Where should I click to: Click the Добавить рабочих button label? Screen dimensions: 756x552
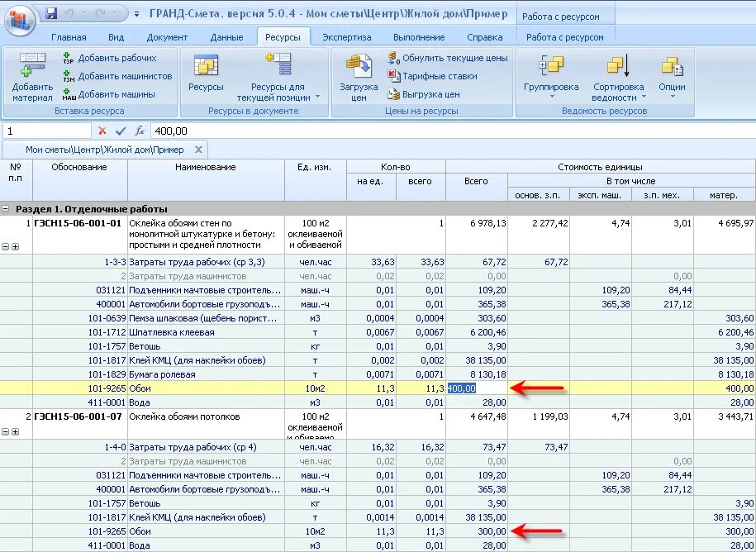click(117, 58)
